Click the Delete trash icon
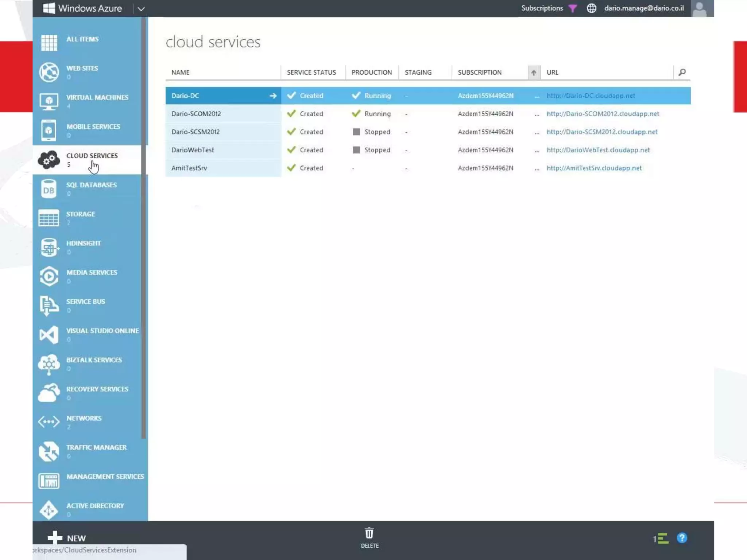 369,534
